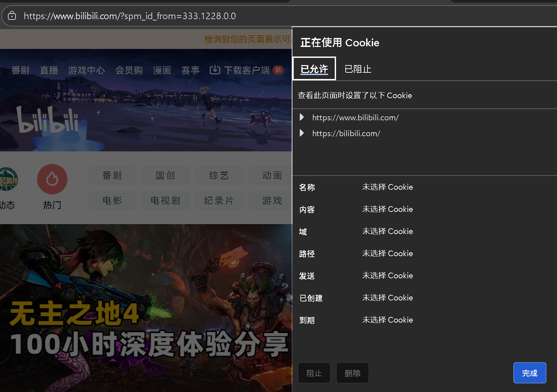557x392 pixels.
Task: Click the 发送 field value
Action: click(x=388, y=276)
